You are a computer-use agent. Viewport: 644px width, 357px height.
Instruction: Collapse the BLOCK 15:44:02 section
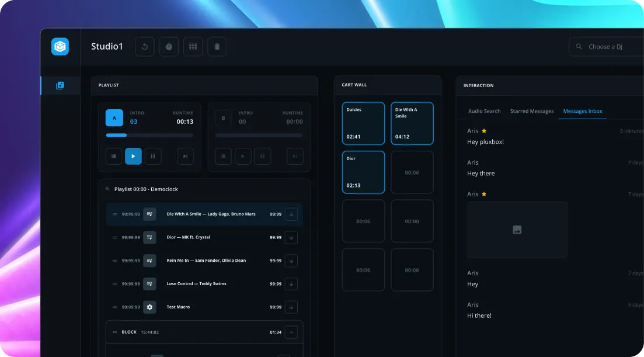[291, 332]
